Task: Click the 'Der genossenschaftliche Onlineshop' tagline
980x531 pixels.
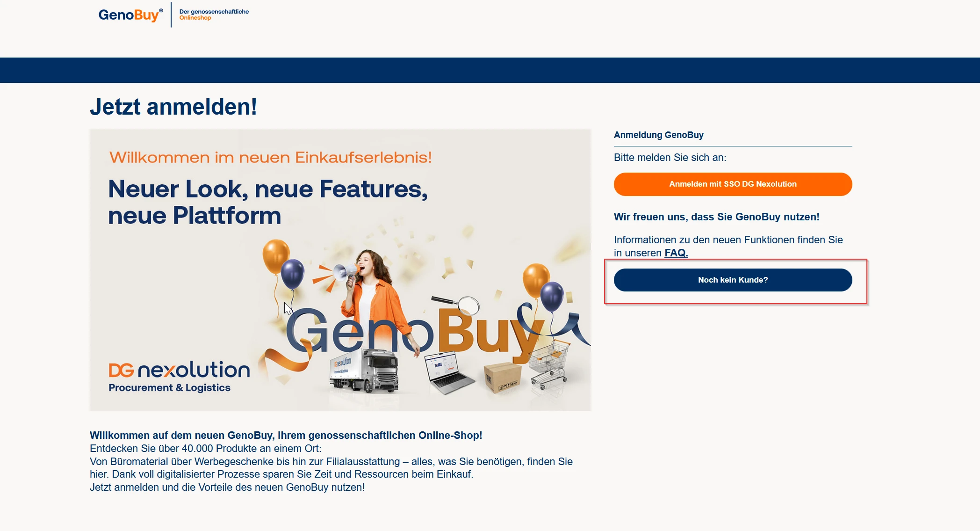Action: pyautogui.click(x=214, y=15)
